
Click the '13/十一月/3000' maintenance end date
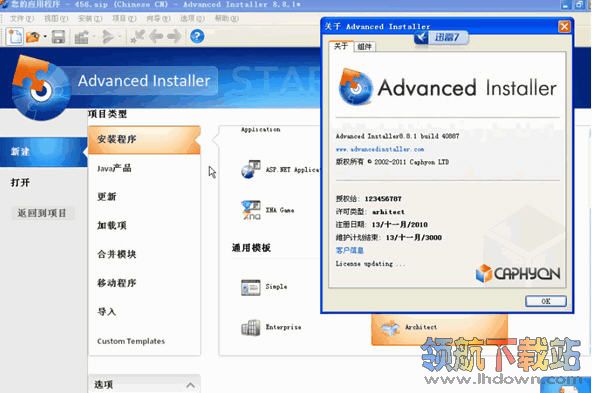[x=413, y=237]
